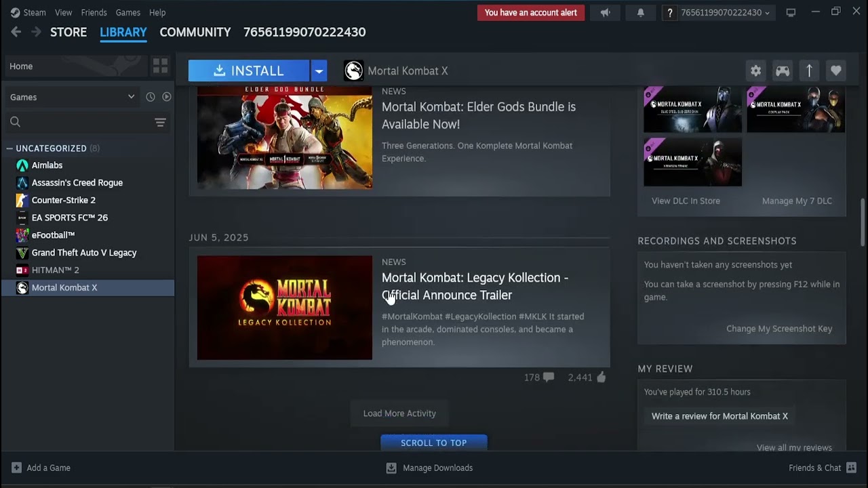Image resolution: width=868 pixels, height=488 pixels.
Task: Open the Legacy Kollection news image
Action: point(285,308)
